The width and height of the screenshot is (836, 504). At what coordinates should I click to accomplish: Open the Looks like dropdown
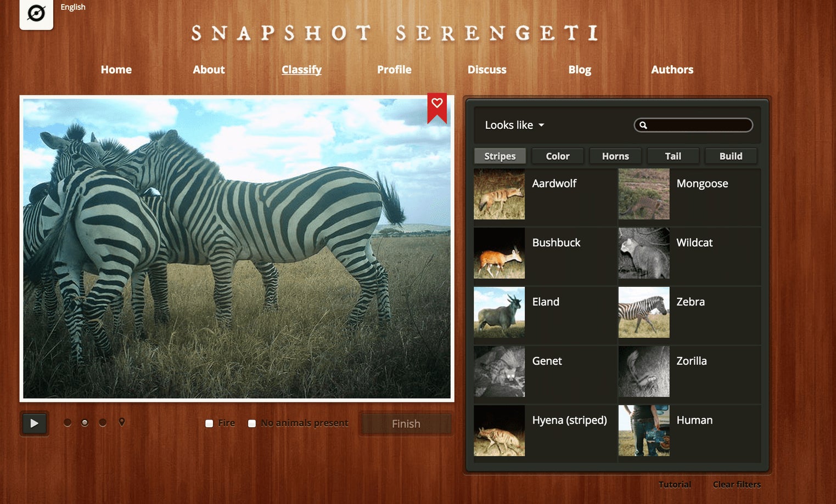[x=514, y=125]
